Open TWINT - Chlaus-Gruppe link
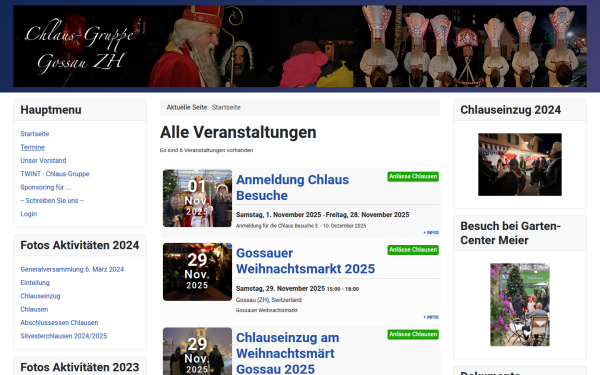Viewport: 600px width, 375px height. (x=55, y=174)
